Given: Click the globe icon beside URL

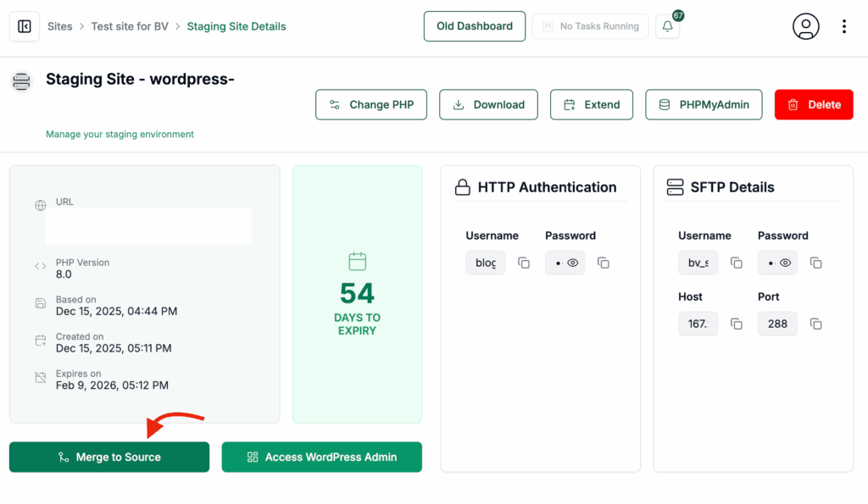Looking at the screenshot, I should (x=41, y=205).
